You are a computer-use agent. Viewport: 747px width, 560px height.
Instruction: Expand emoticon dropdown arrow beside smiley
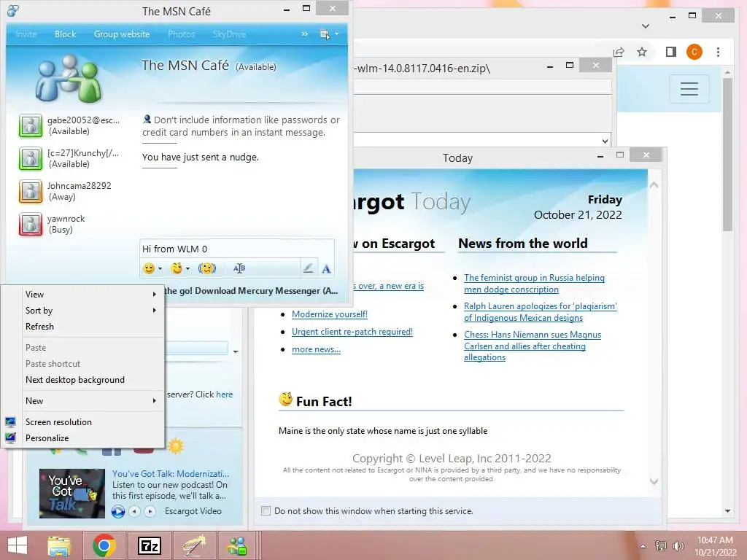[160, 268]
